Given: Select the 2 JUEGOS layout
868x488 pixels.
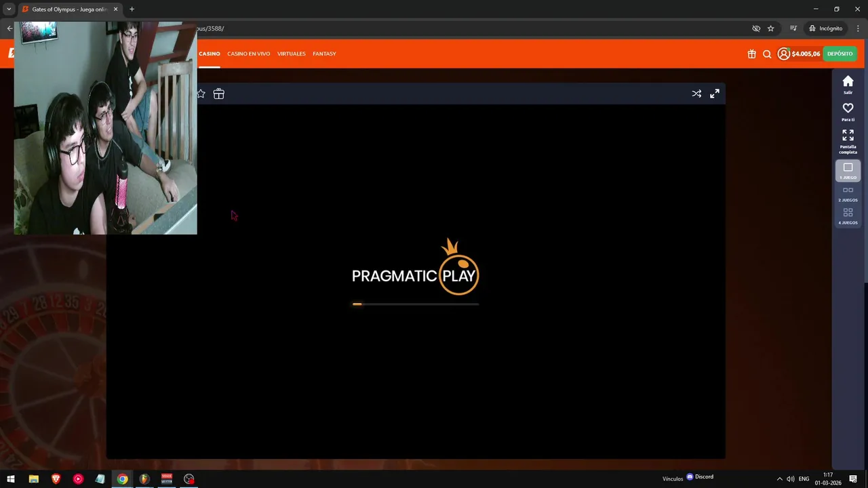Looking at the screenshot, I should click(x=848, y=195).
